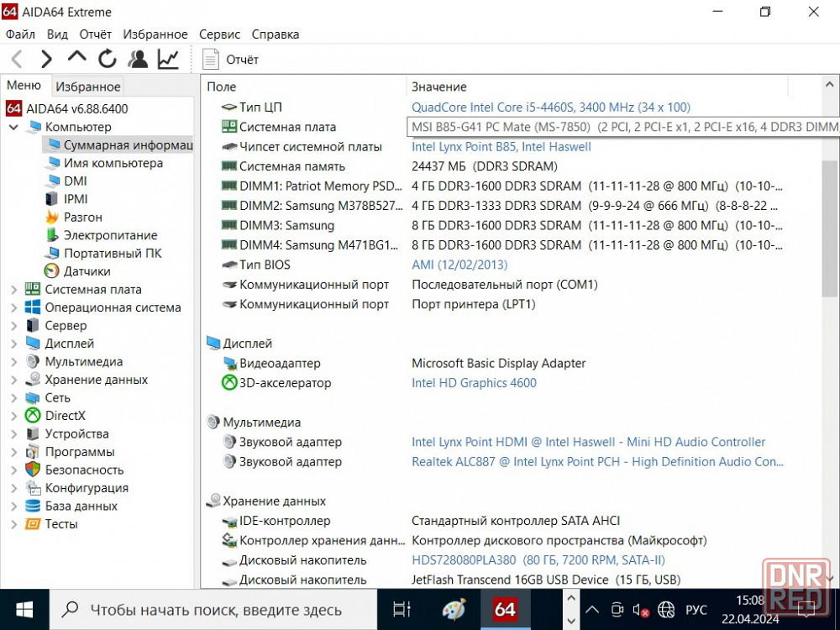
Task: Select the DMI tree item
Action: click(x=75, y=181)
